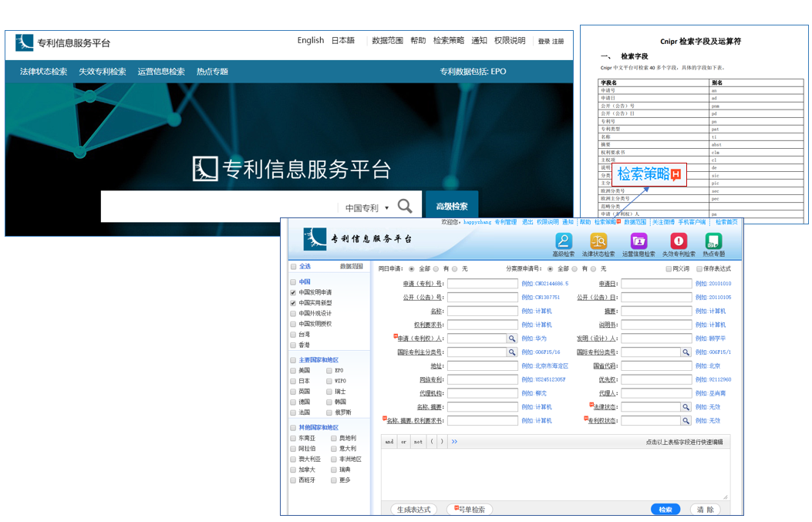Screen dimensions: 812x522
Task: Click 高级检索 button on homepage
Action: coord(452,206)
